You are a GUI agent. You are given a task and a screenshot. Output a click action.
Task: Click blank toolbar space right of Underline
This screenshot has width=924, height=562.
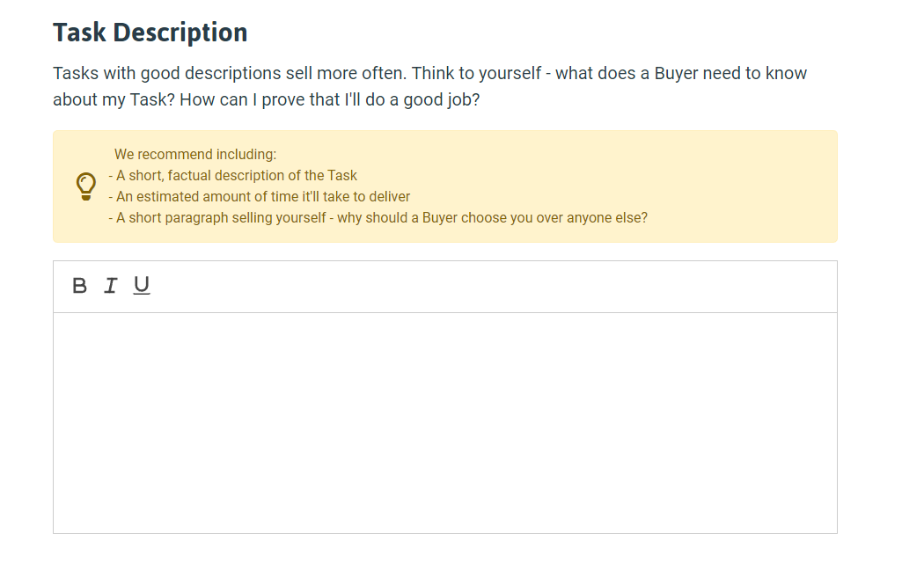coord(489,287)
